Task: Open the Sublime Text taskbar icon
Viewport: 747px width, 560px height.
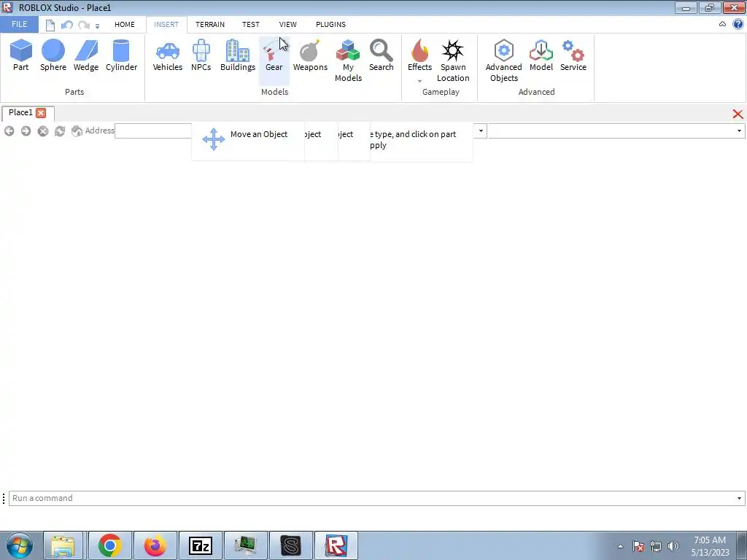Action: click(291, 545)
